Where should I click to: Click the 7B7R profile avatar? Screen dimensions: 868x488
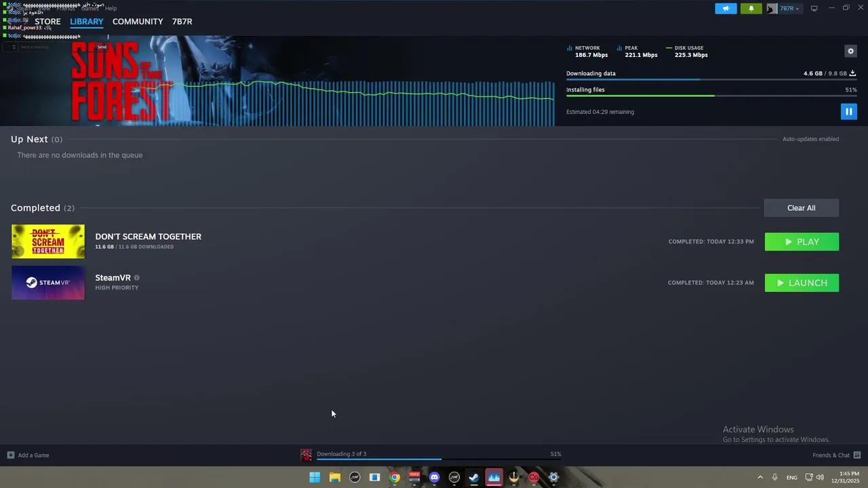point(772,8)
